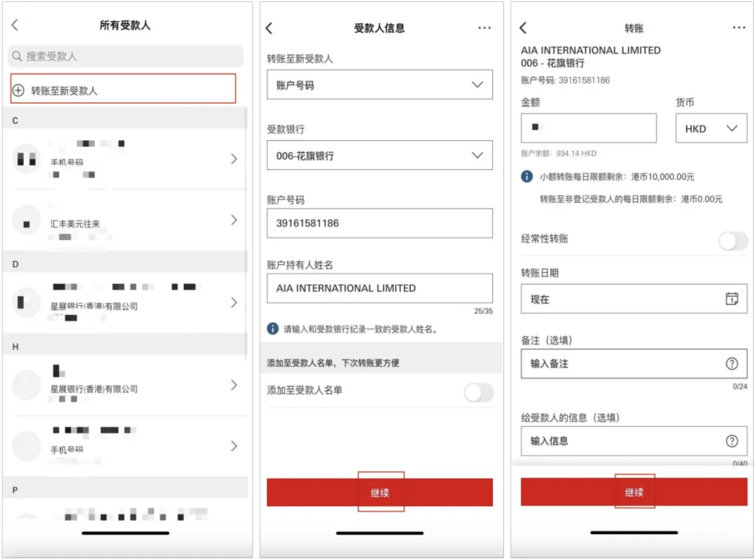Tap the info icon beside 小额转账每日限额剩余
The width and height of the screenshot is (756, 560).
point(527,176)
